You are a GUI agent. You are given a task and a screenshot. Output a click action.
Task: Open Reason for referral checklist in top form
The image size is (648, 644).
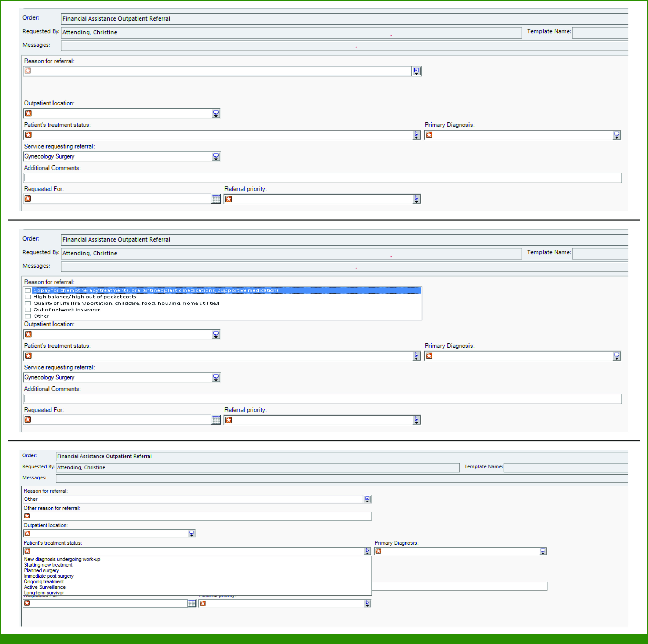pos(416,71)
